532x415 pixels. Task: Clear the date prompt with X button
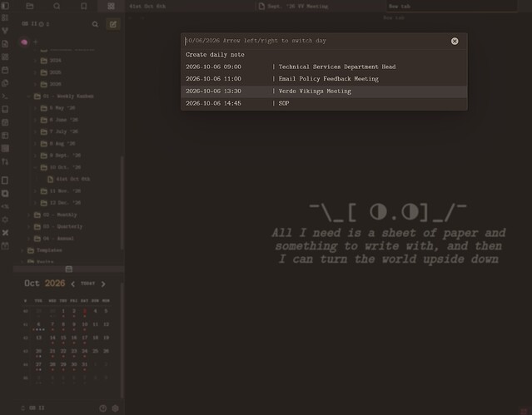tap(455, 41)
